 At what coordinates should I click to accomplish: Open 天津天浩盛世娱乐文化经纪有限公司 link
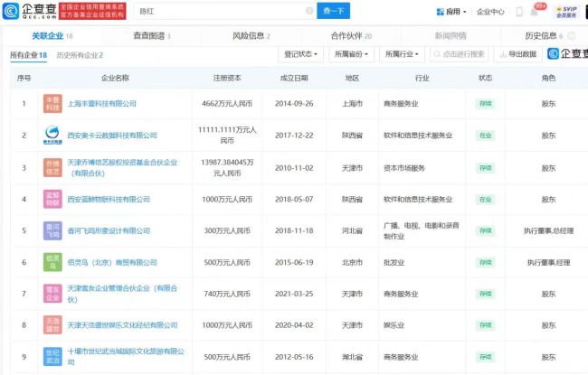click(x=122, y=325)
